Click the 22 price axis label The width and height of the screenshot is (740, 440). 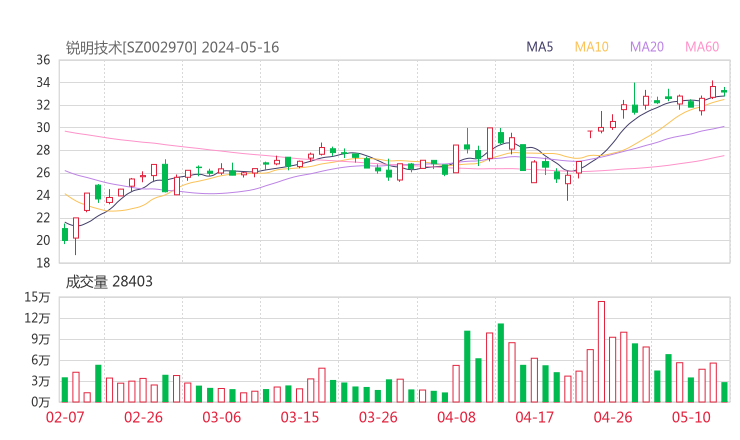(x=43, y=218)
